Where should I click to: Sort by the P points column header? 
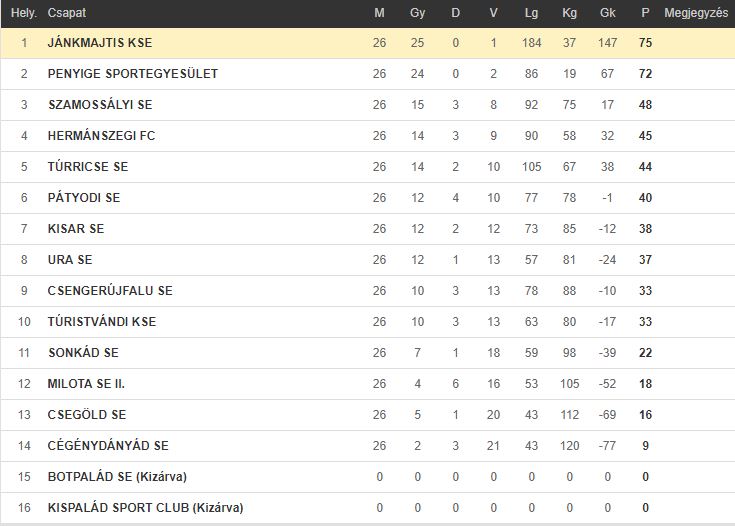coord(645,13)
